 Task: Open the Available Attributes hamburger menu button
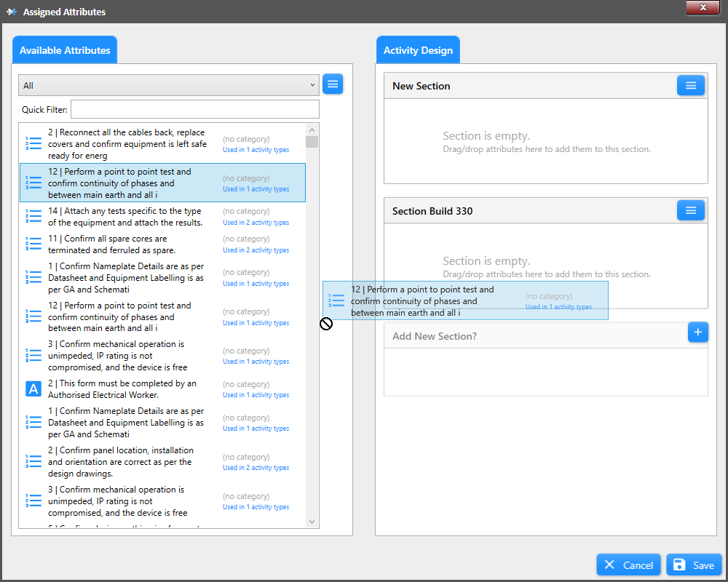pos(333,84)
